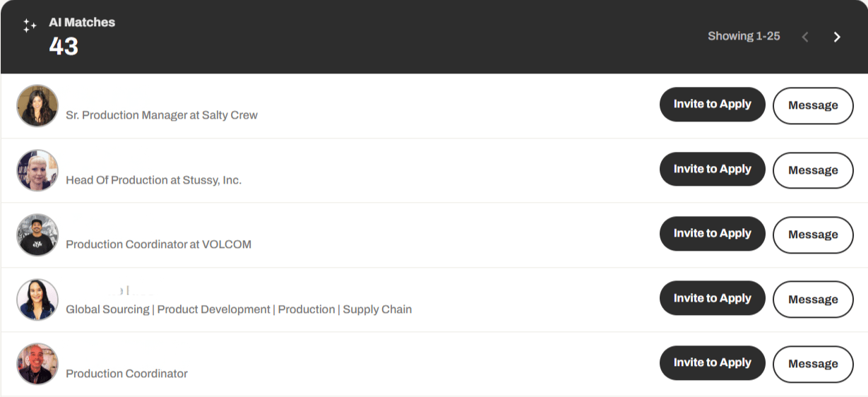Open the Stussy Head Of Production's avatar

tap(37, 170)
